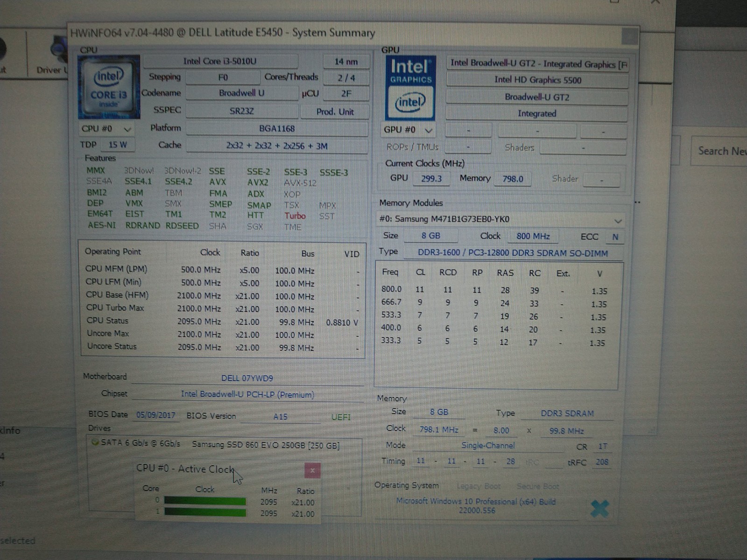This screenshot has width=747, height=560.
Task: Click the Uncore Status row
Action: point(223,347)
